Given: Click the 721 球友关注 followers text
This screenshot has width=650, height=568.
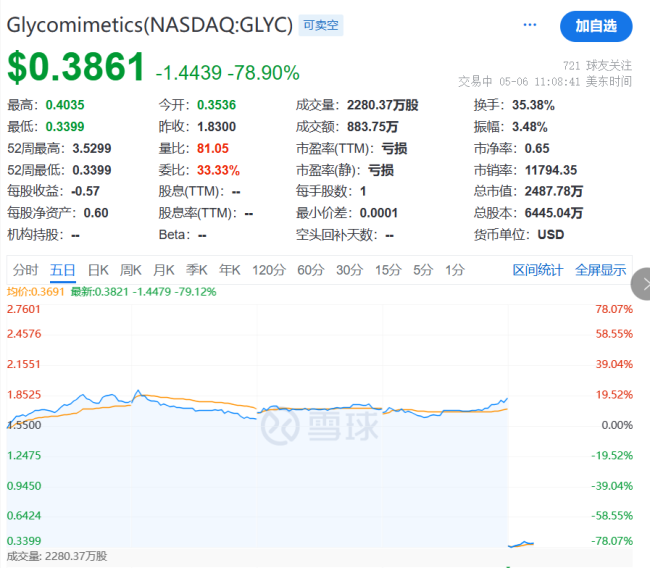Looking at the screenshot, I should point(597,65).
